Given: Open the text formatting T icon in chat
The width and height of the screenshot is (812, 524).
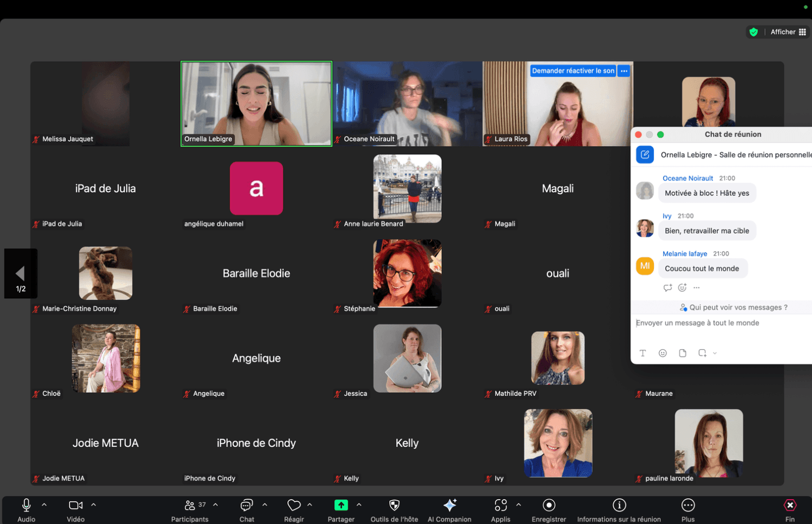Looking at the screenshot, I should (643, 353).
